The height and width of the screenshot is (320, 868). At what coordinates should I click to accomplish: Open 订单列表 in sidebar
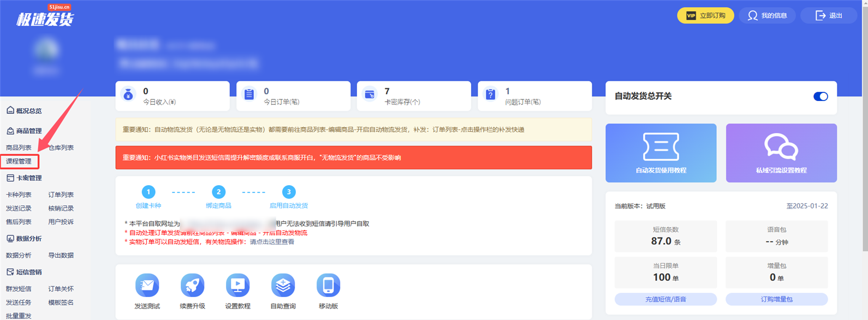pos(61,194)
